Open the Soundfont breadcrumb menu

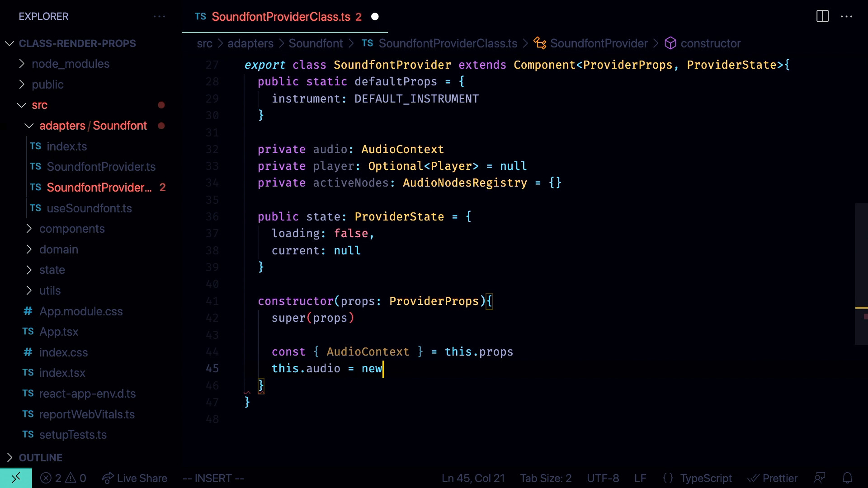[316, 43]
